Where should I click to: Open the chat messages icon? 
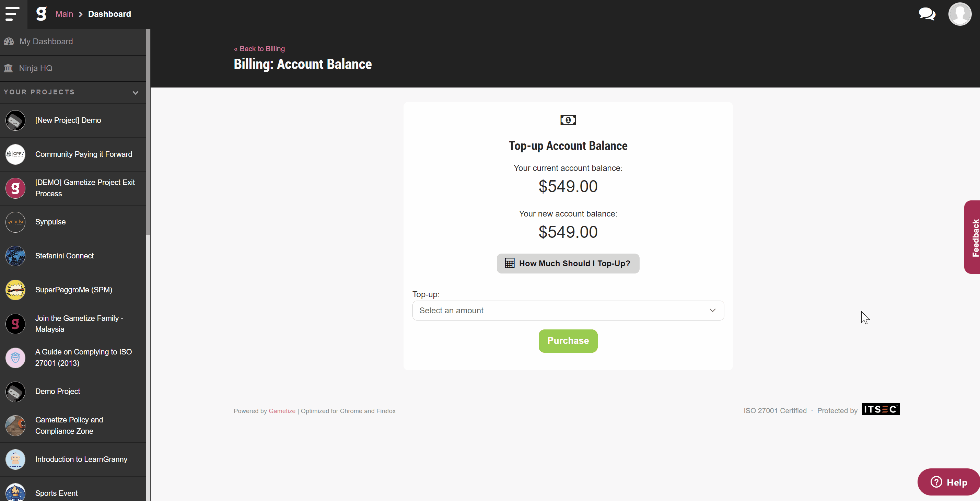(x=927, y=14)
